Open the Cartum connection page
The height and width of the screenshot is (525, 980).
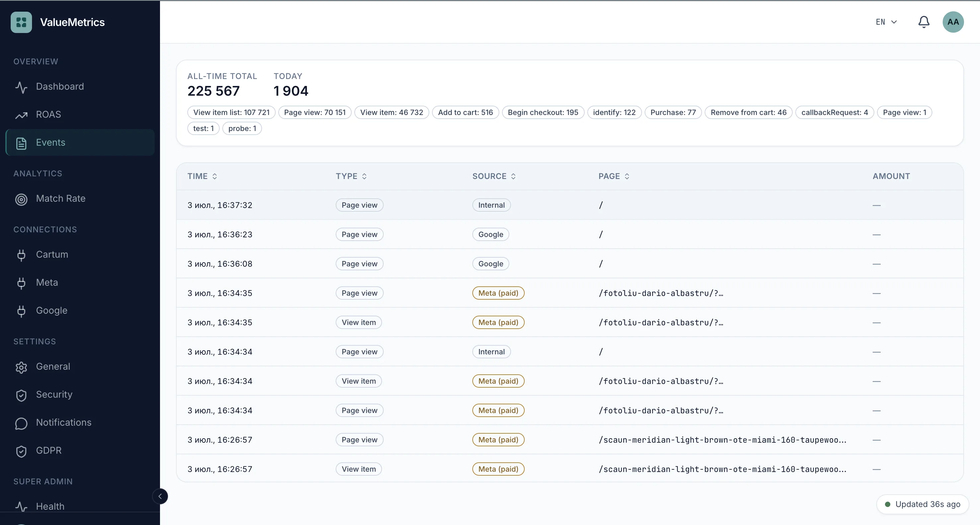pyautogui.click(x=80, y=254)
